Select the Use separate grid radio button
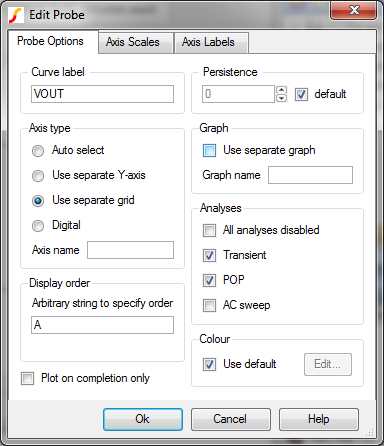384x446 pixels. click(38, 201)
